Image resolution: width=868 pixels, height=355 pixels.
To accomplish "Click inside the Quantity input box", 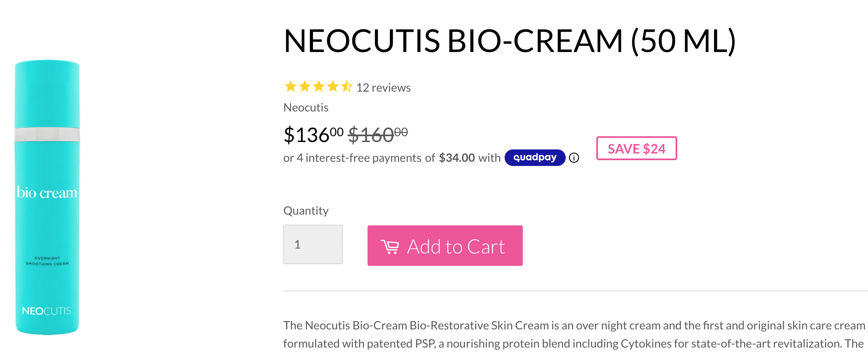I will click(x=313, y=244).
